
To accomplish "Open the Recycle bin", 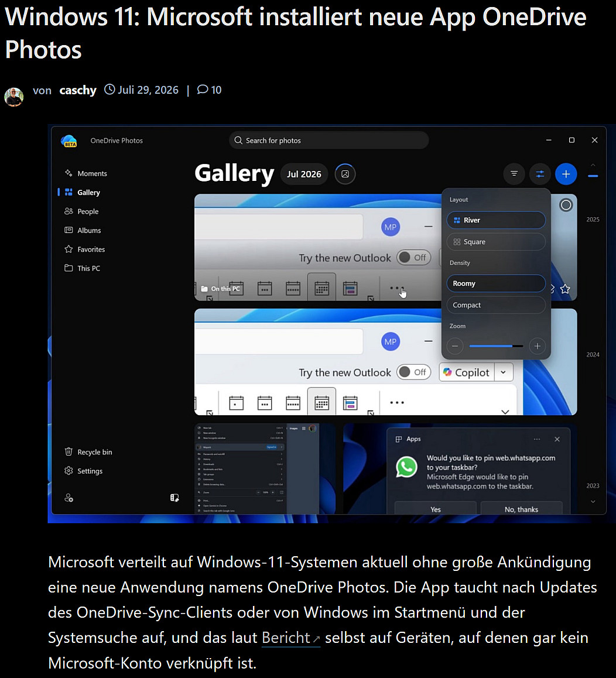I will (x=88, y=452).
